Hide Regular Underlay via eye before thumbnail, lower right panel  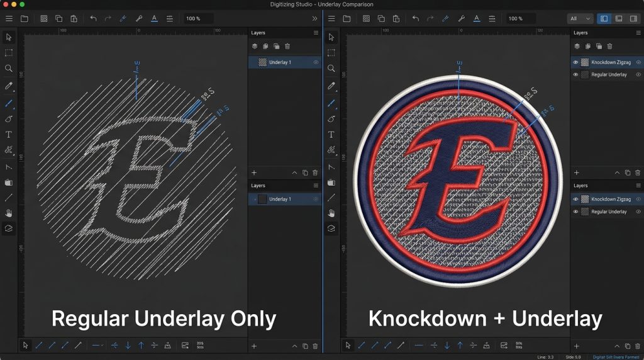coord(575,211)
